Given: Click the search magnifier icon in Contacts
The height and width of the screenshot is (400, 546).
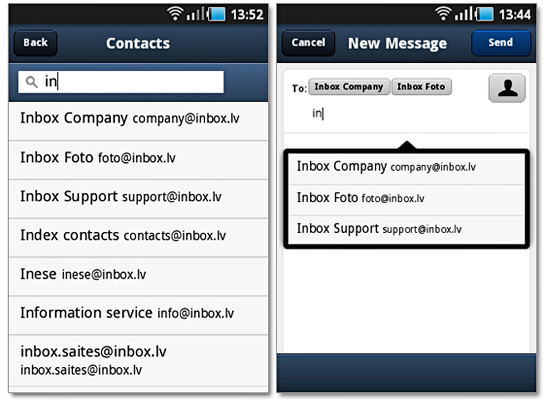Looking at the screenshot, I should (32, 82).
